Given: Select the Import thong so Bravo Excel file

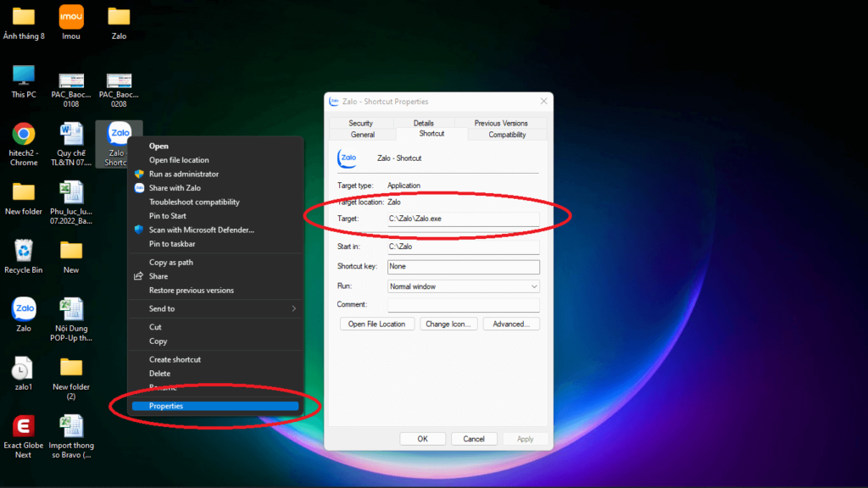Looking at the screenshot, I should pos(71,426).
